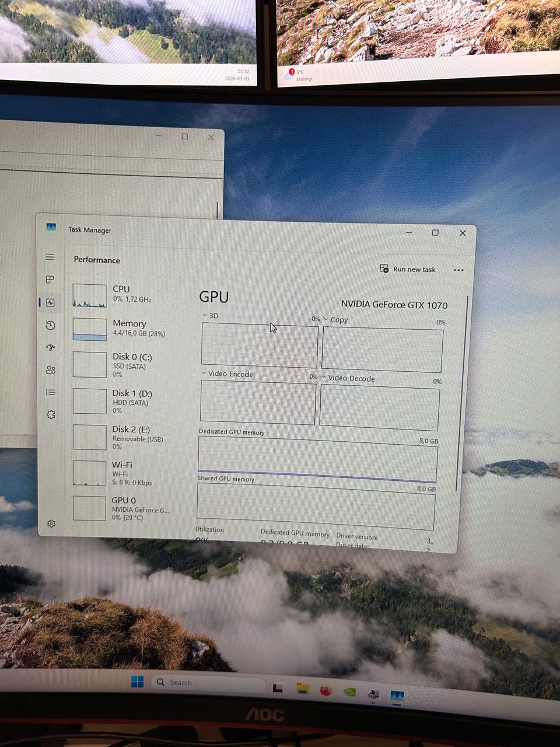Select the Wi-Fi performance entry
The height and width of the screenshot is (747, 560).
coord(123,473)
